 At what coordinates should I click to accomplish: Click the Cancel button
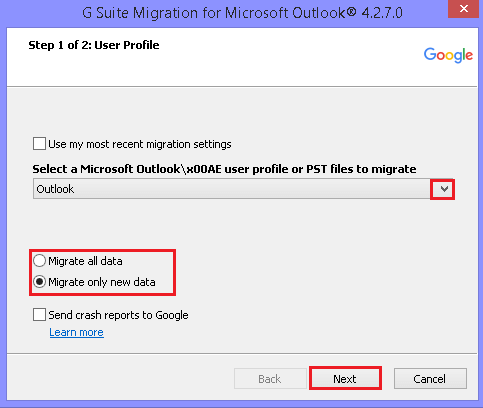(430, 378)
